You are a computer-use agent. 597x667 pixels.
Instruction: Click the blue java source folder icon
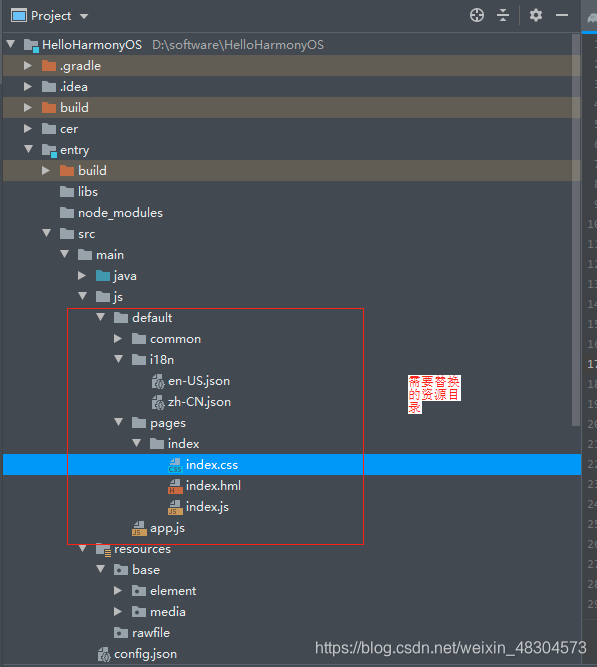(103, 276)
